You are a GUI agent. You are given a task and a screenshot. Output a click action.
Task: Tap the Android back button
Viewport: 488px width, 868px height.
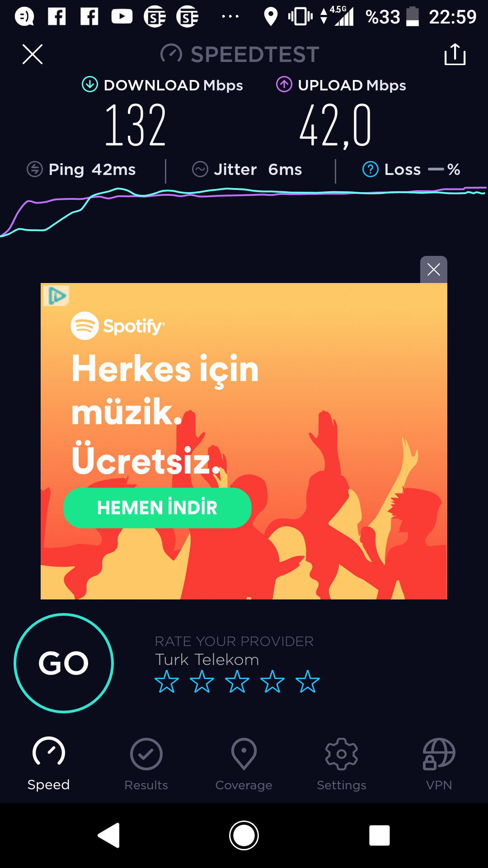click(x=109, y=835)
